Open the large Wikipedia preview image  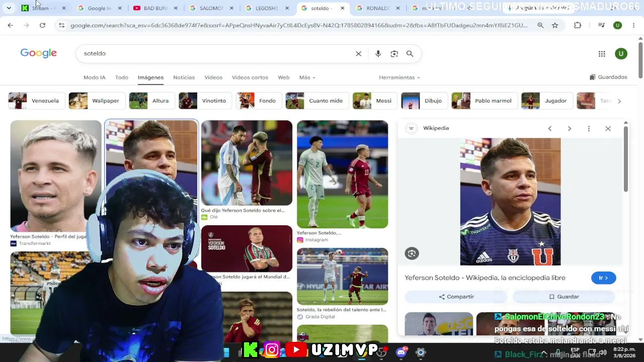coord(510,202)
